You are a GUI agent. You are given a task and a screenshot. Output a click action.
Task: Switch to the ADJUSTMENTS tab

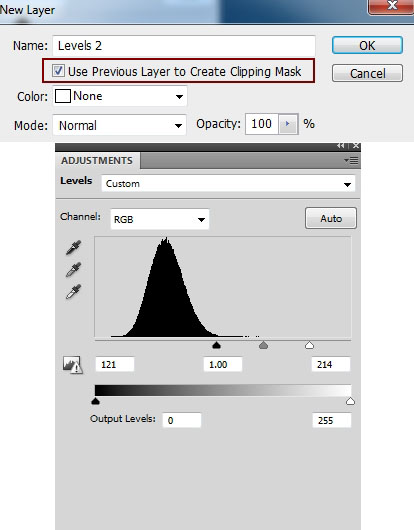coord(97,161)
